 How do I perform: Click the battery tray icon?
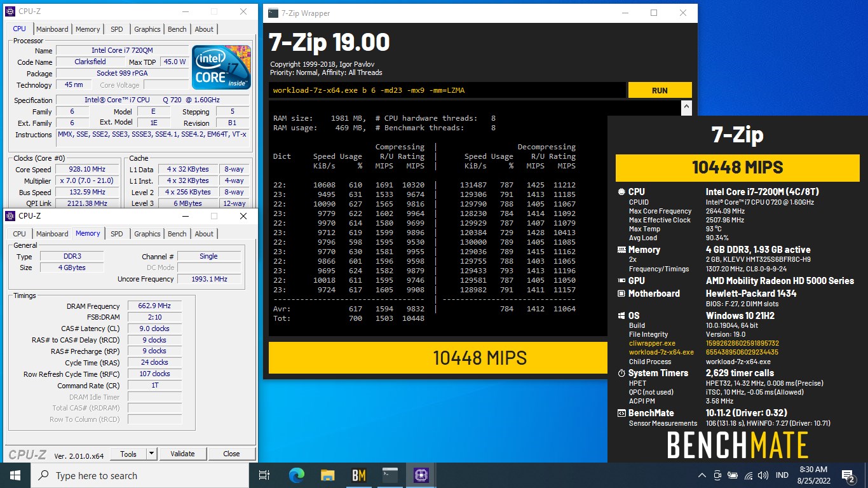(733, 475)
